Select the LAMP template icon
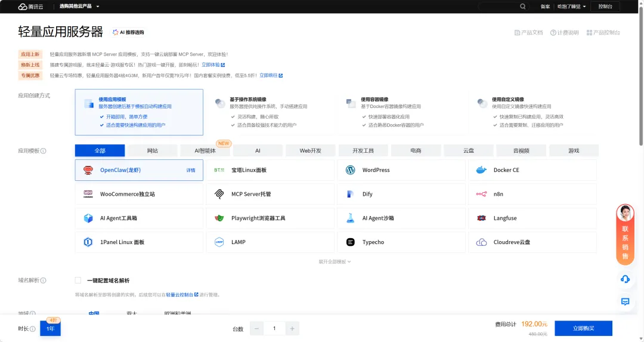Viewport: 644px width, 342px height. pos(219,242)
